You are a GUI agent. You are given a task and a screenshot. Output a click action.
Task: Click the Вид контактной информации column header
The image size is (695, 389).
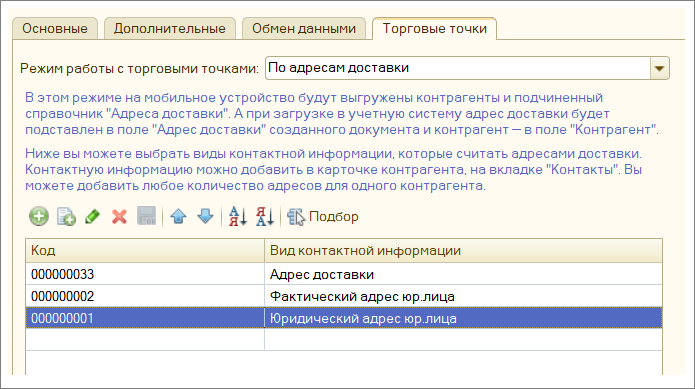pos(463,251)
